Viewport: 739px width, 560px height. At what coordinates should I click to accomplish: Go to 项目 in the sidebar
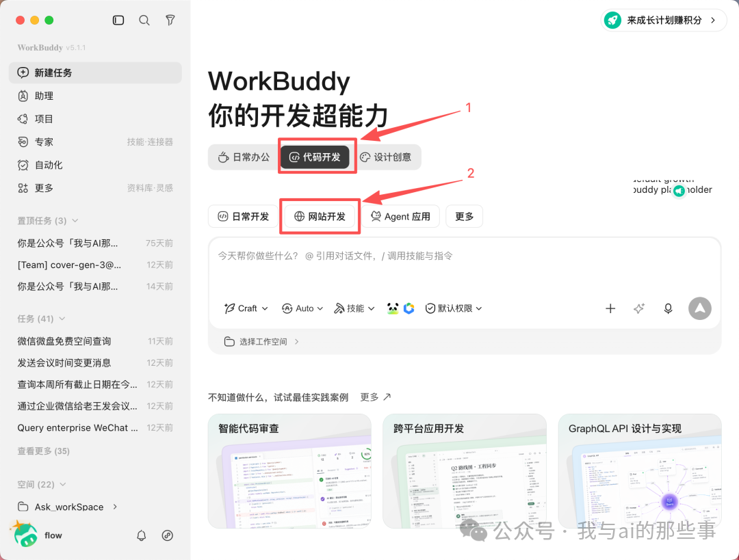(x=95, y=119)
